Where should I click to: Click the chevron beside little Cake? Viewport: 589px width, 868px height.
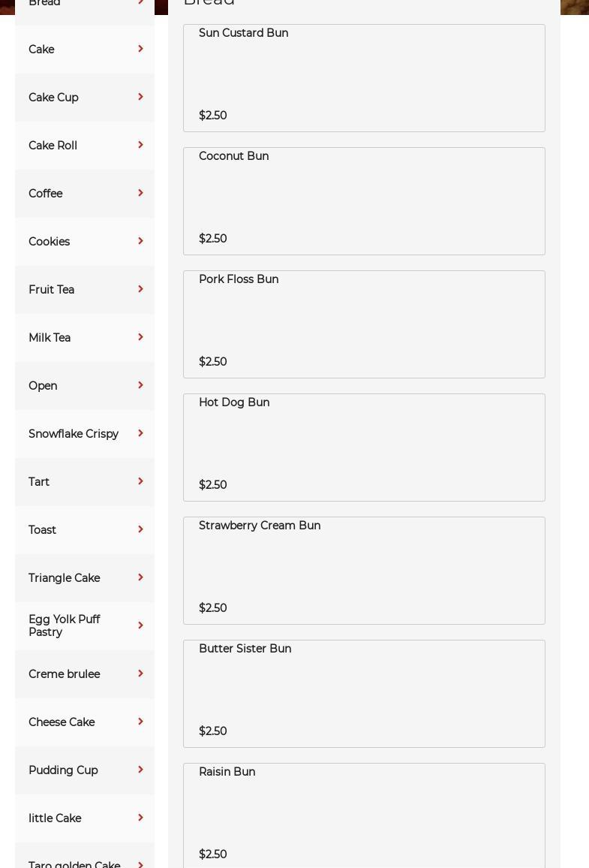tap(140, 818)
